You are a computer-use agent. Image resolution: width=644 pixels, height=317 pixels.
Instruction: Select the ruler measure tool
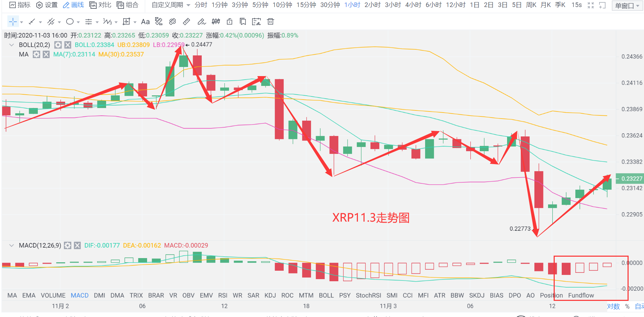point(187,22)
